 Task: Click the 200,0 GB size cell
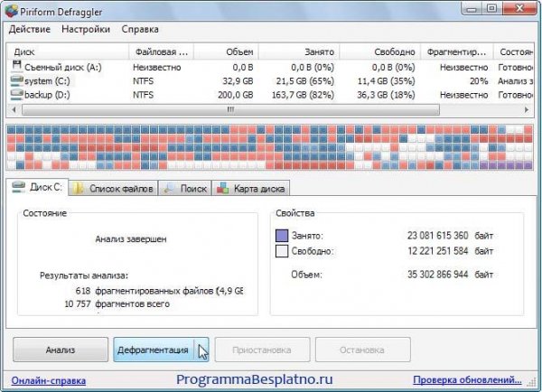click(236, 95)
